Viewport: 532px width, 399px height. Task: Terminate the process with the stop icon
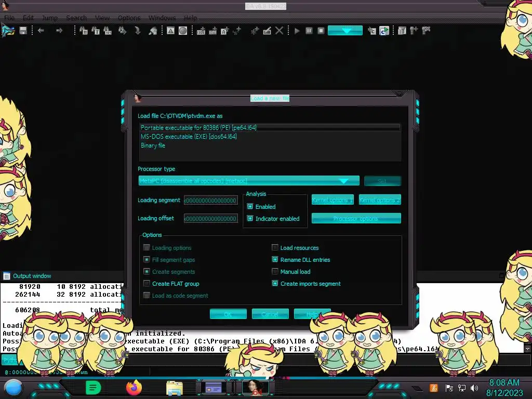(x=321, y=31)
